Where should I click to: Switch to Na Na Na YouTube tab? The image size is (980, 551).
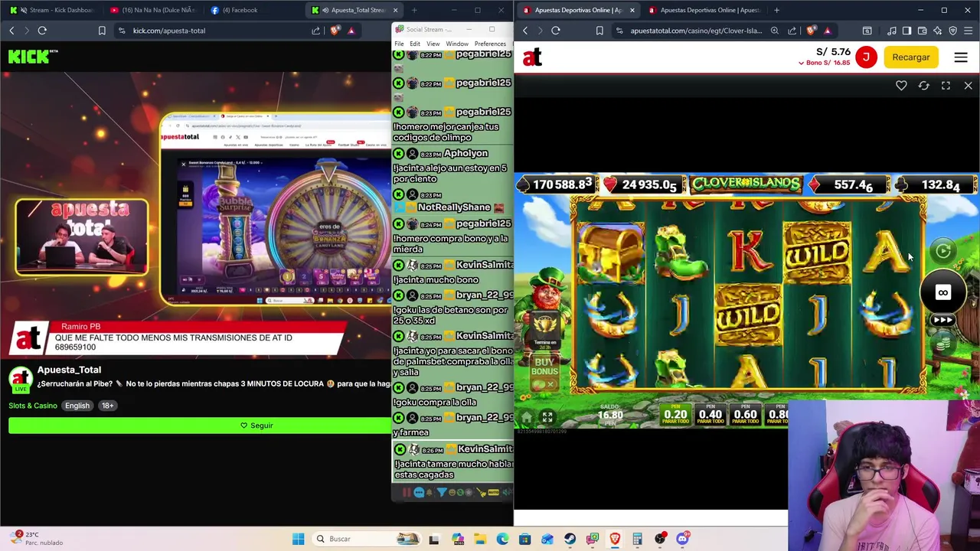click(x=153, y=10)
